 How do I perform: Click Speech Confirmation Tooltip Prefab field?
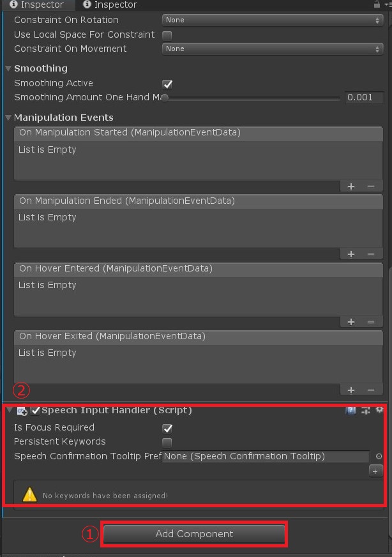click(266, 457)
